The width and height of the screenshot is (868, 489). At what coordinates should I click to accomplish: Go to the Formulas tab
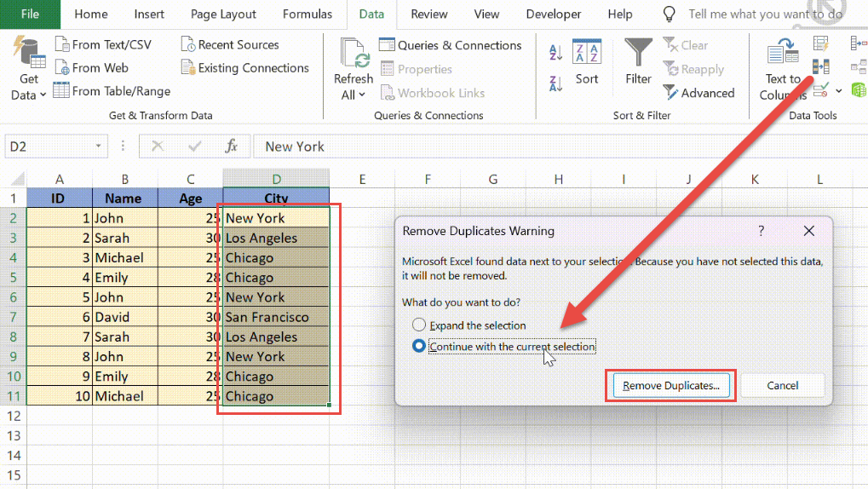click(x=308, y=14)
